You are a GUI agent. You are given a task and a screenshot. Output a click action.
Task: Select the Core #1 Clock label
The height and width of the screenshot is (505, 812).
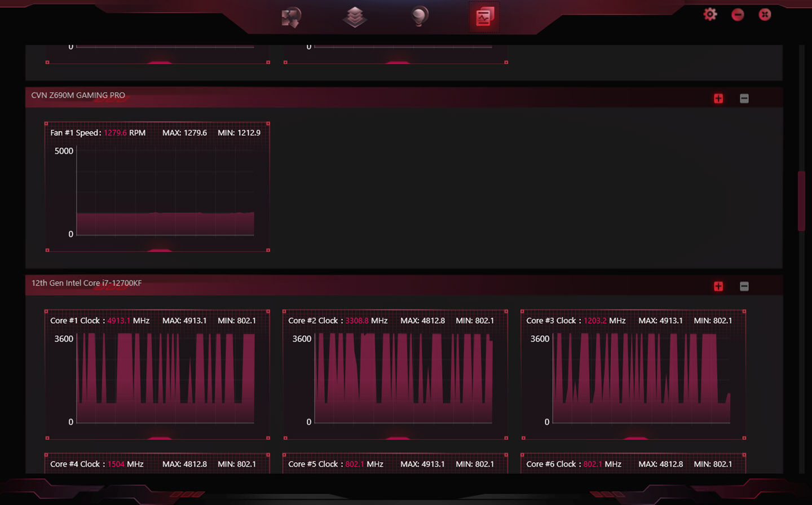click(77, 320)
